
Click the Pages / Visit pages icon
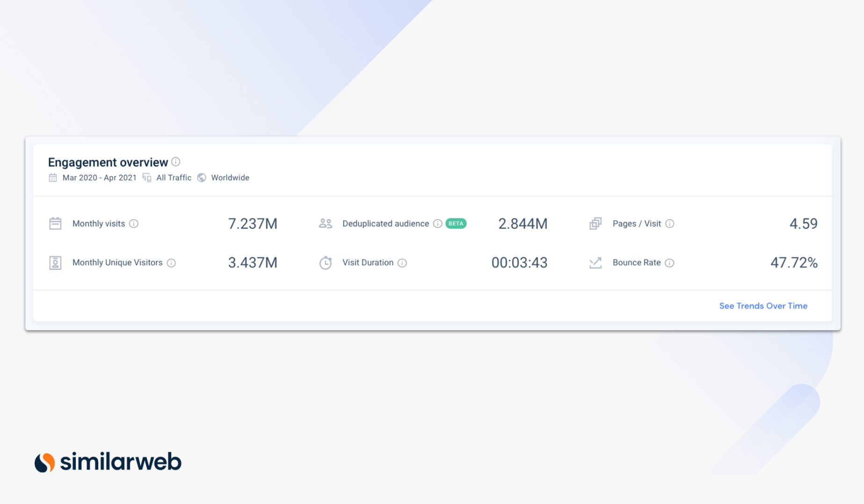[595, 223]
